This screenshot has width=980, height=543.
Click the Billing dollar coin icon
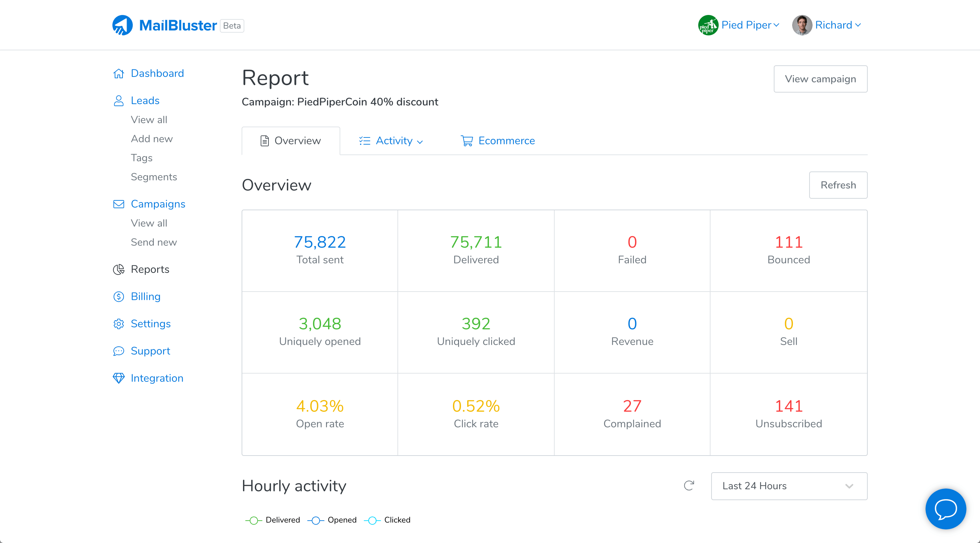(119, 297)
